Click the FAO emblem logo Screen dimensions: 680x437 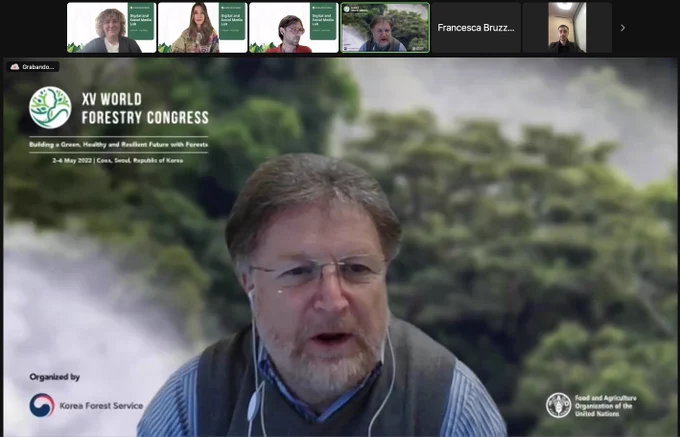click(x=559, y=405)
